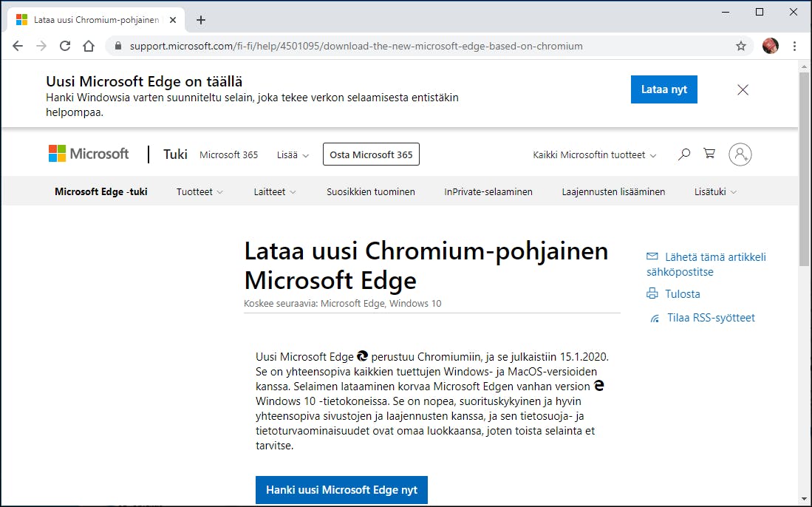Click Hanki uusi Microsoft Edge nyt
Viewport: 812px width, 507px height.
(x=341, y=490)
